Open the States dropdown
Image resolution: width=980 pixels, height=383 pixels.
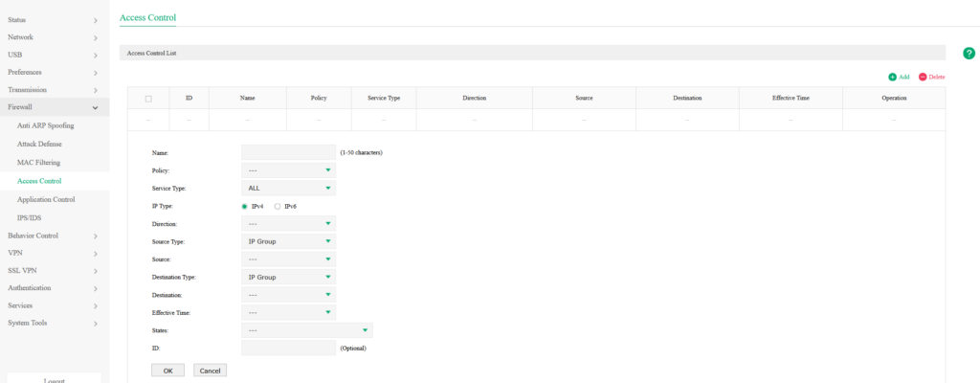[x=307, y=329]
